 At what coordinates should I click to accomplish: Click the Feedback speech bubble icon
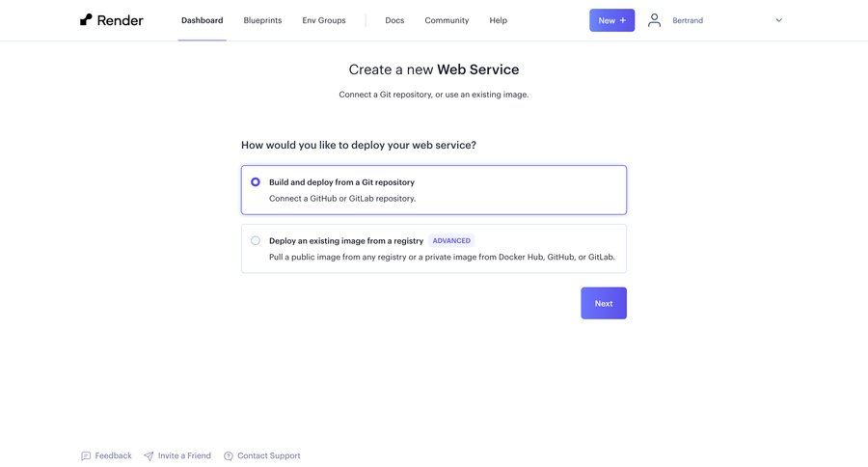(x=86, y=456)
